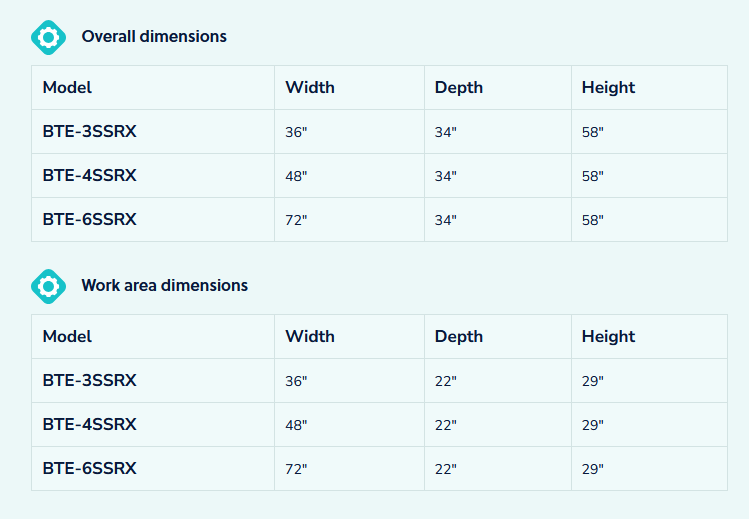
Task: Select the Overall dimensions heading text
Action: tap(154, 37)
